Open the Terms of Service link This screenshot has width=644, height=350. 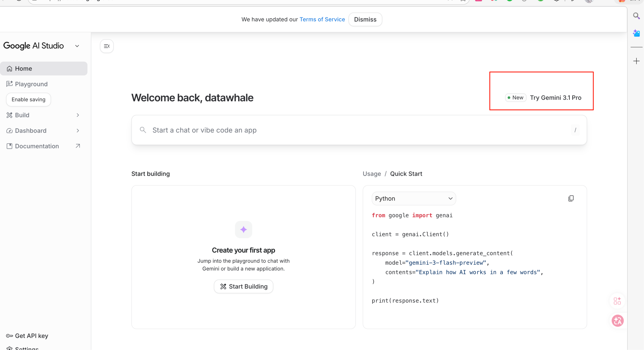tap(322, 19)
